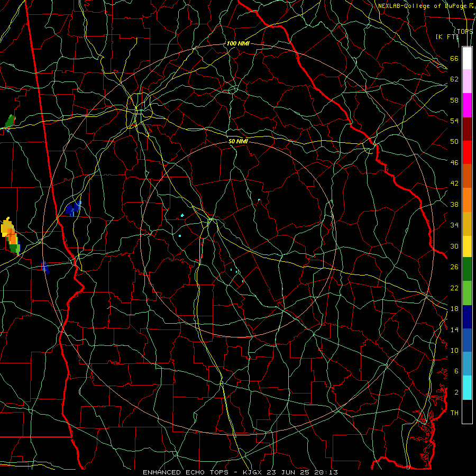Image resolution: width=476 pixels, height=476 pixels.
Task: Select the light green legend swatch
Action: tap(467, 293)
